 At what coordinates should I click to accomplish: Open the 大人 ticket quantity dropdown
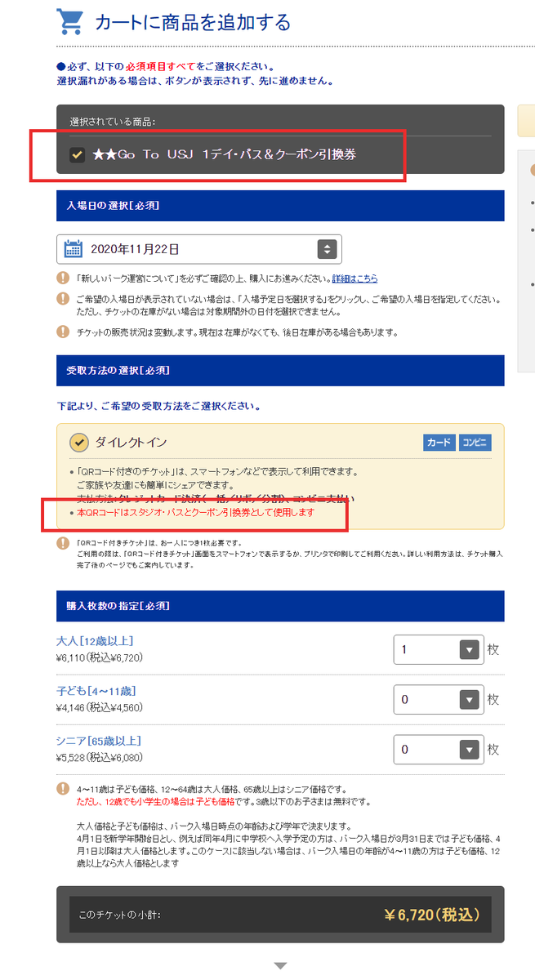pos(439,650)
